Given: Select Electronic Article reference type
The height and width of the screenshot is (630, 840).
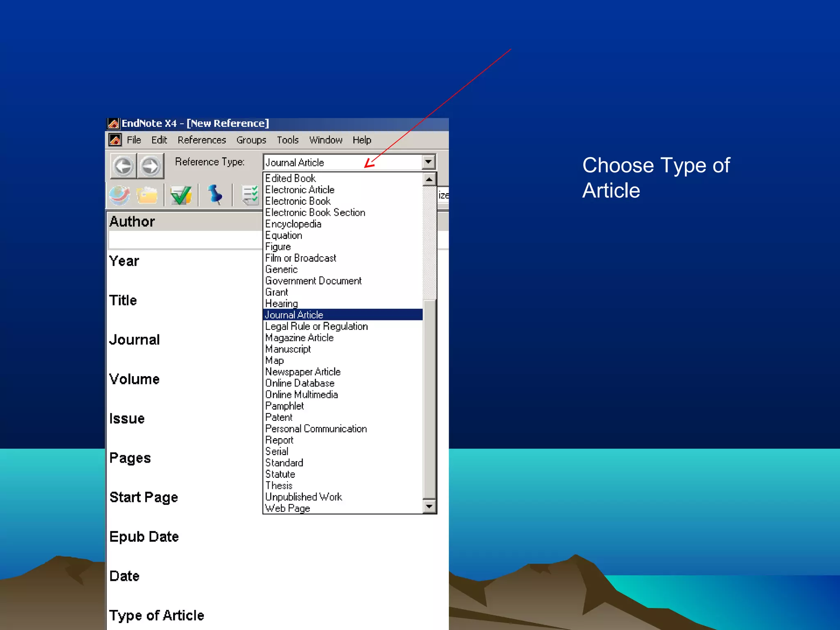Looking at the screenshot, I should point(342,190).
